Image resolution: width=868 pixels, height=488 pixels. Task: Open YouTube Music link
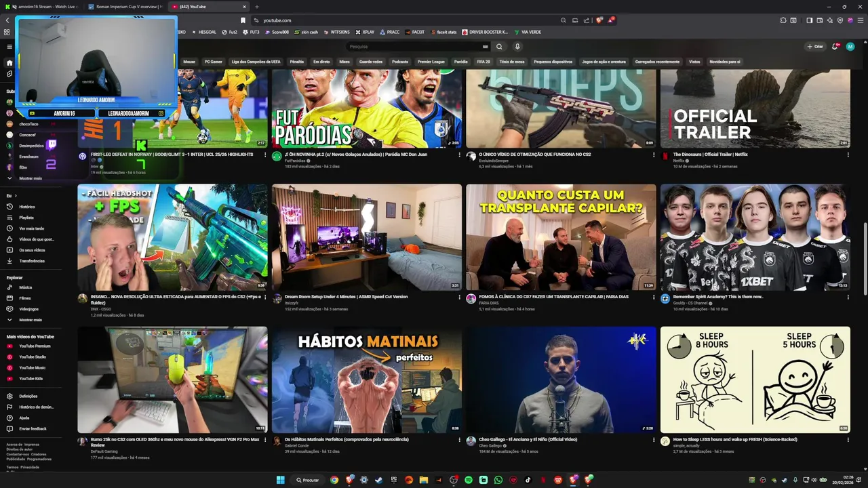(33, 368)
